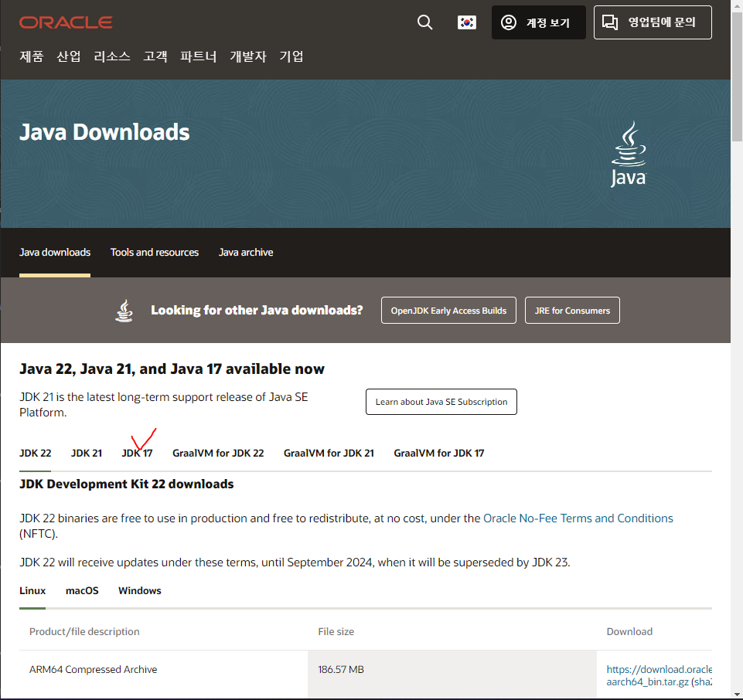Click the 'Download' column header
Viewport: 743px width, 700px height.
tap(629, 631)
